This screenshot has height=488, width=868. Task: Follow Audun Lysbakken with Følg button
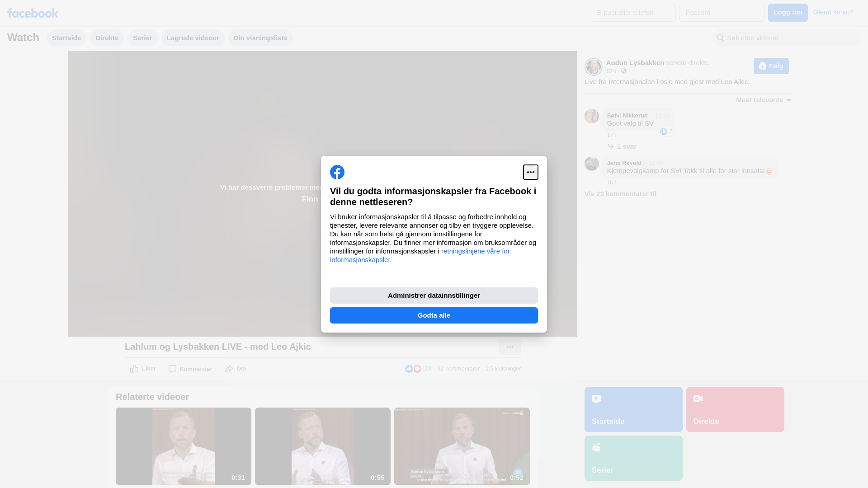(771, 66)
